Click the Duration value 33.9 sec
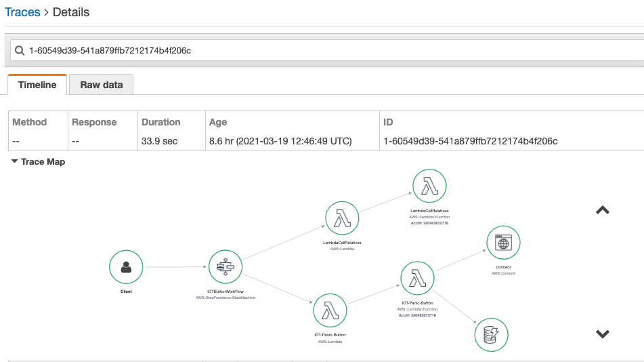 [x=159, y=141]
